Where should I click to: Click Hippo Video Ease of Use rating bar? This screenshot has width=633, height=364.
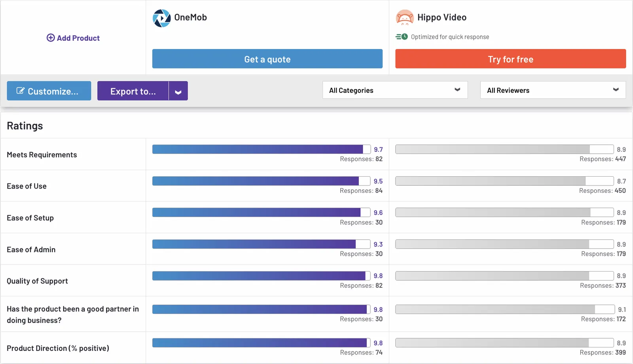(x=504, y=181)
